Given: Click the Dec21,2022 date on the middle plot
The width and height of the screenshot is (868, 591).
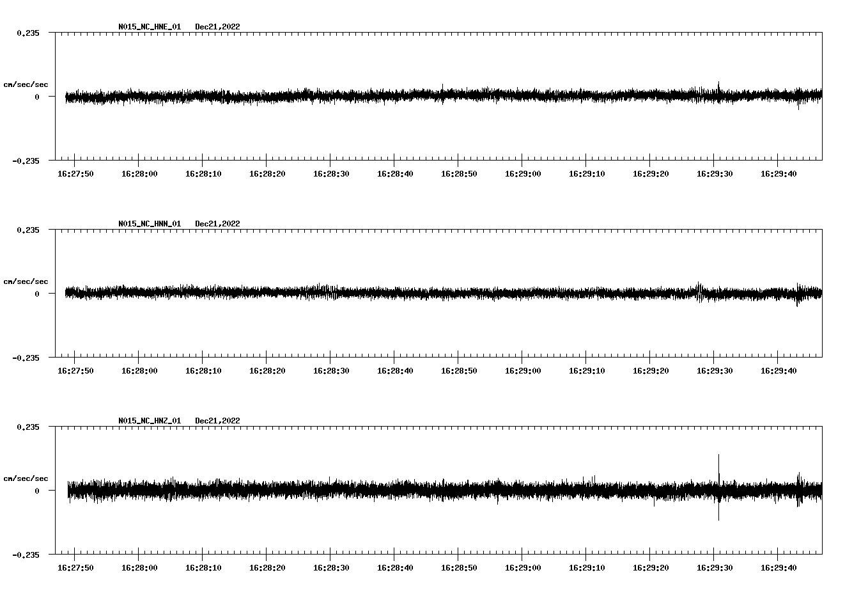Looking at the screenshot, I should coord(218,223).
